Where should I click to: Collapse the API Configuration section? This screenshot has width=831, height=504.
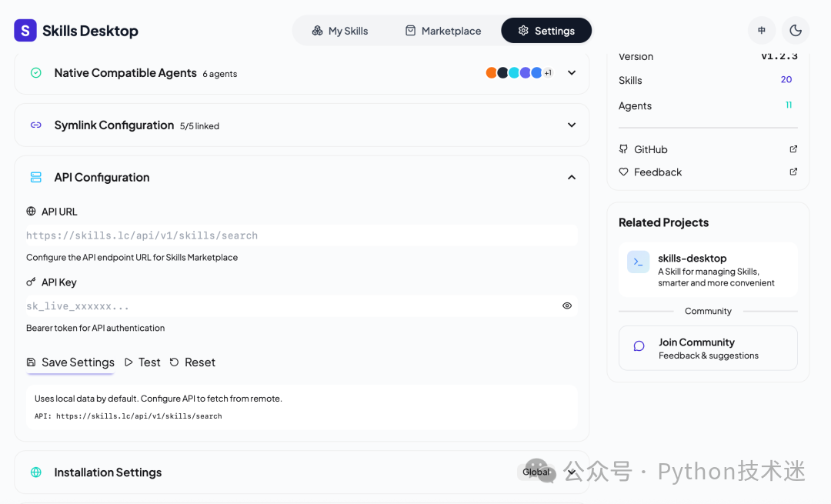571,178
